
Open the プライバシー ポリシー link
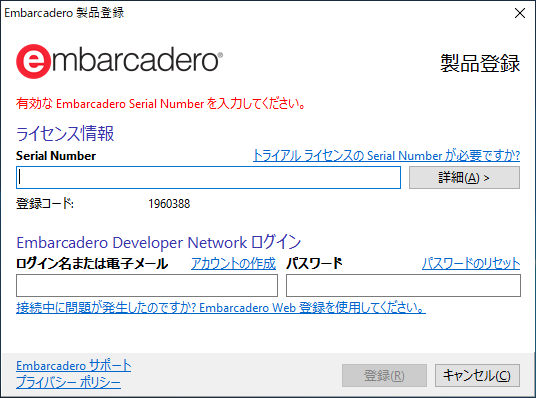(68, 382)
